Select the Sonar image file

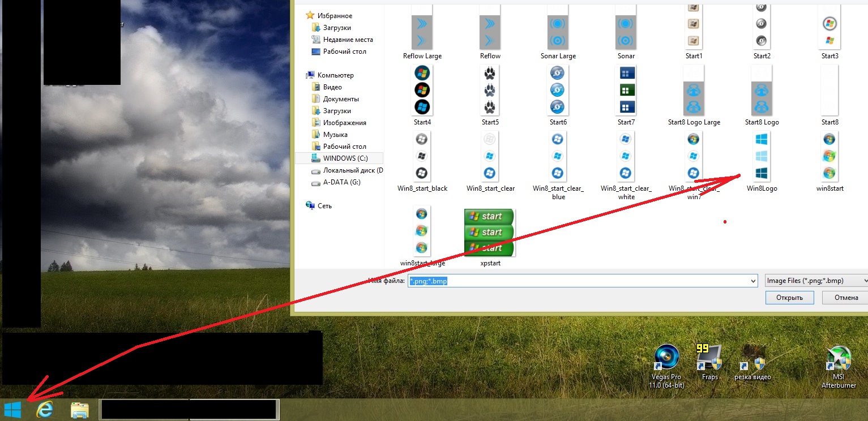pyautogui.click(x=626, y=32)
